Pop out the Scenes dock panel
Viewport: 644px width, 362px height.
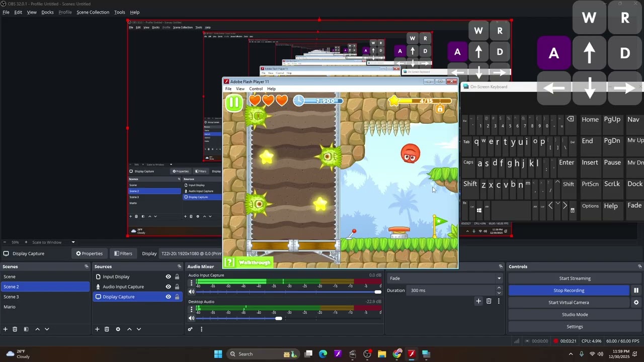(x=86, y=266)
